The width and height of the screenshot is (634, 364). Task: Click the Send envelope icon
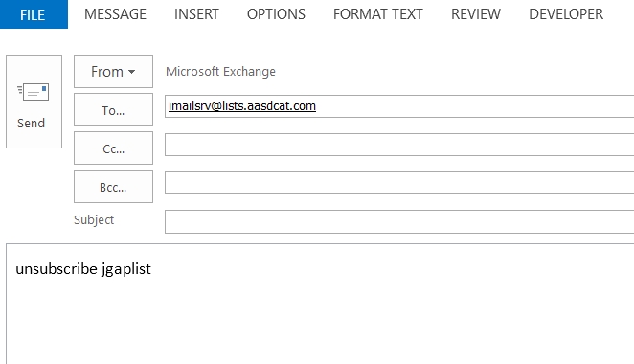click(34, 92)
